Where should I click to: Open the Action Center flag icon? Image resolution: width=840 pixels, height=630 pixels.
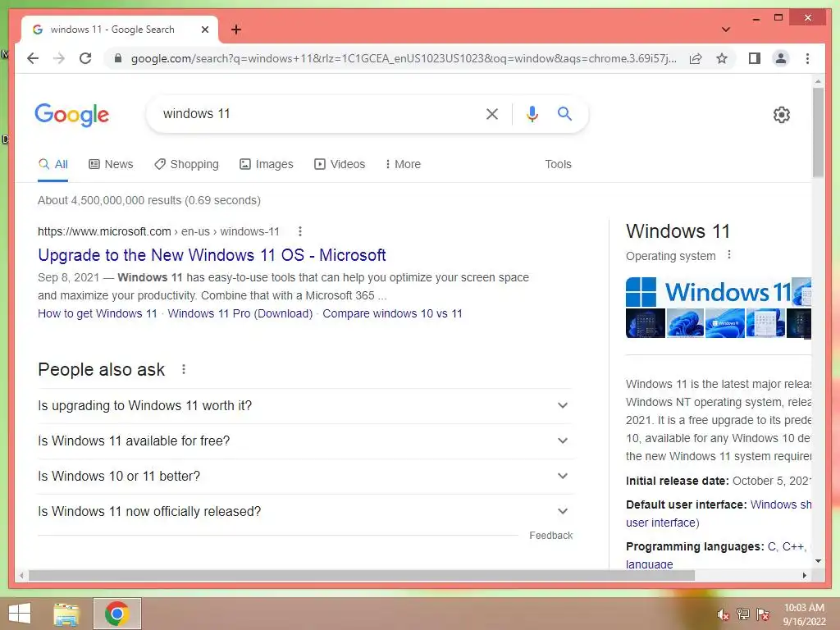[763, 614]
